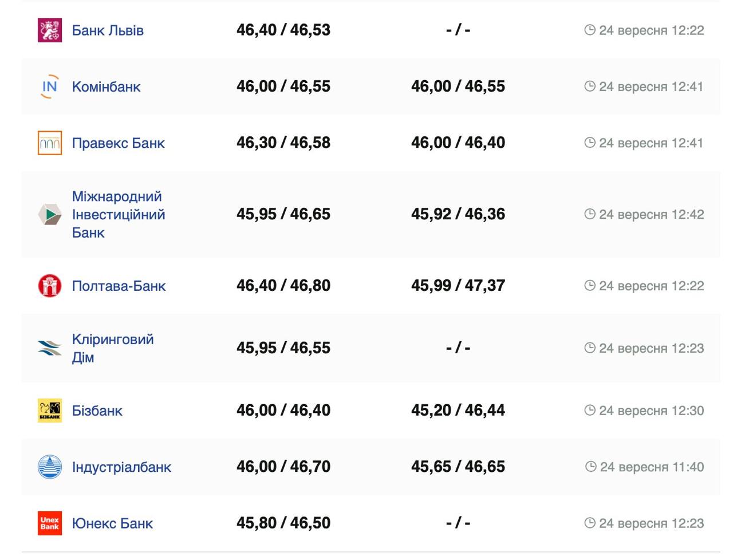Click the red Полтава-Банк logo
Viewport: 733px width, 560px height.
tap(50, 286)
